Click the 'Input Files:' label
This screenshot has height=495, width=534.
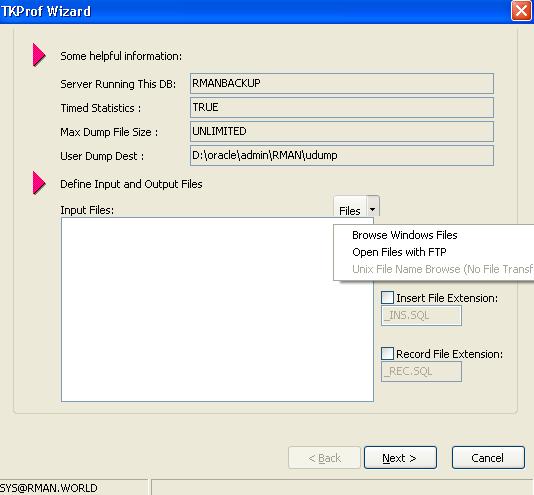tap(87, 210)
